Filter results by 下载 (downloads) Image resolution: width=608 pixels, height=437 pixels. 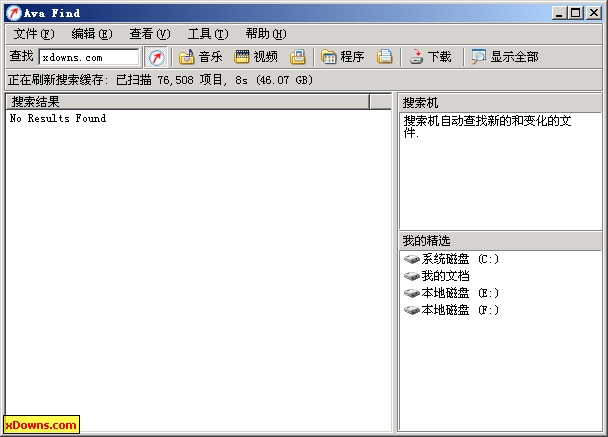click(x=430, y=57)
